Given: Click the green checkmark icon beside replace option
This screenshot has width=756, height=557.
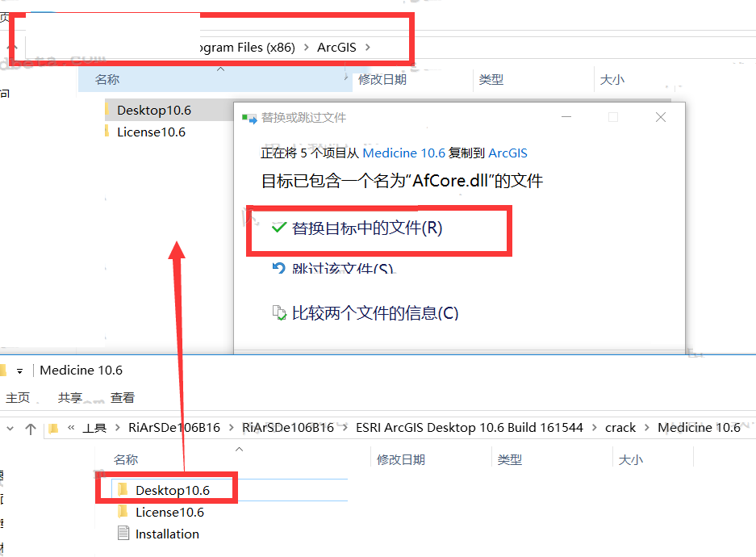Looking at the screenshot, I should [279, 227].
